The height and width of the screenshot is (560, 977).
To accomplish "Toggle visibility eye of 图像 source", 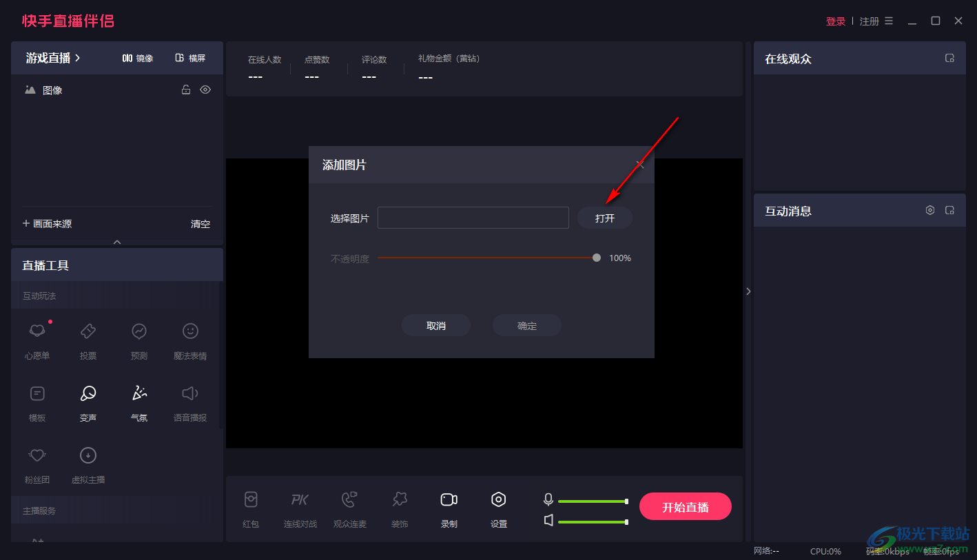I will [205, 90].
